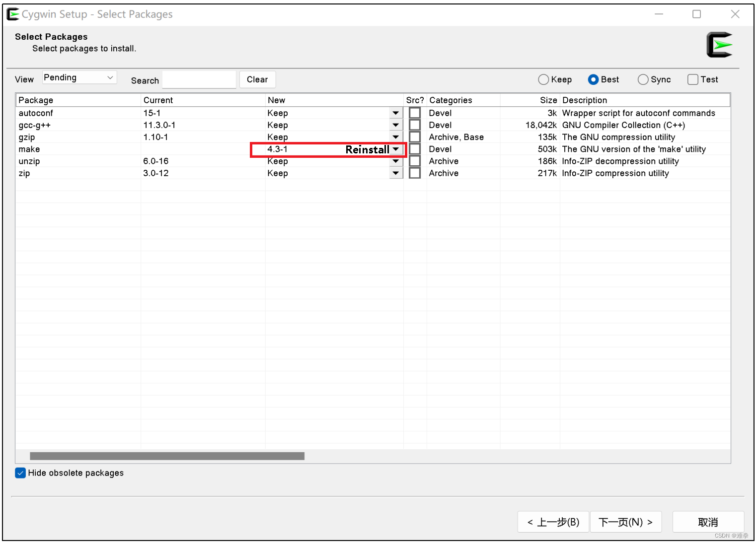Open the autoconf New version dropdown
Viewport: 756px width, 543px height.
coord(396,113)
